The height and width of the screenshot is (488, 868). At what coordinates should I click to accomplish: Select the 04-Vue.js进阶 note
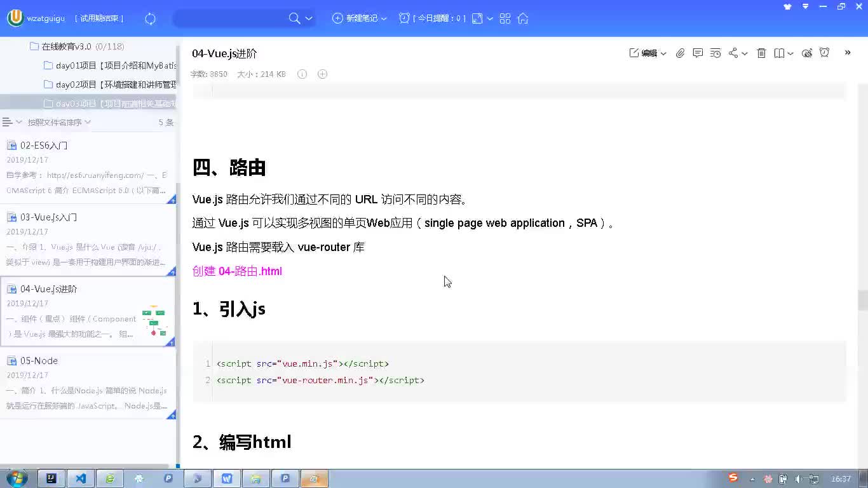coord(87,311)
